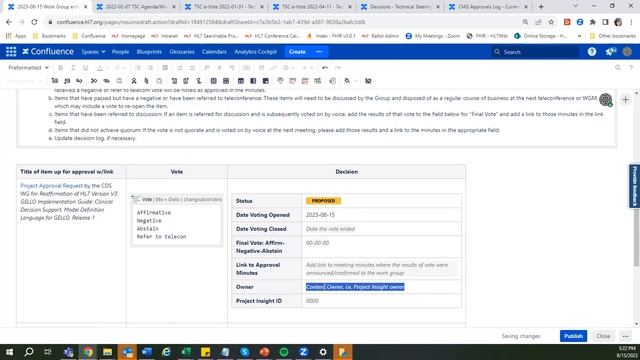This screenshot has height=360, width=640.
Task: Click the Confluence search field
Action: (x=535, y=52)
